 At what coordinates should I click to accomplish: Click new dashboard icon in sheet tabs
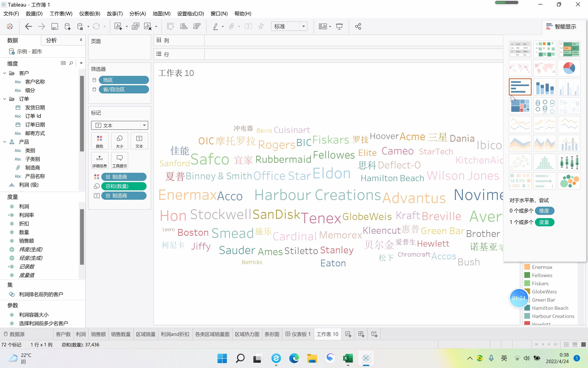pos(361,334)
